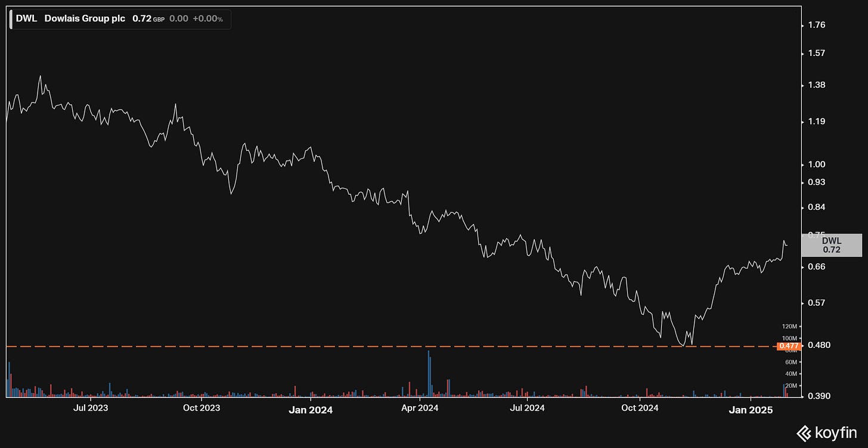Click the tallest April 2024 volume bar
The image size is (868, 448).
[428, 374]
